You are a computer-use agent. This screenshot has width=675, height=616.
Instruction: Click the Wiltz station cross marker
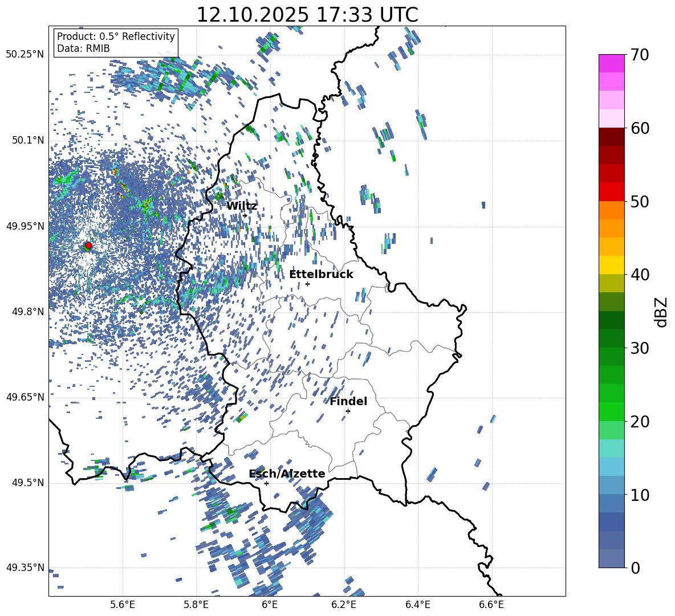(x=245, y=215)
